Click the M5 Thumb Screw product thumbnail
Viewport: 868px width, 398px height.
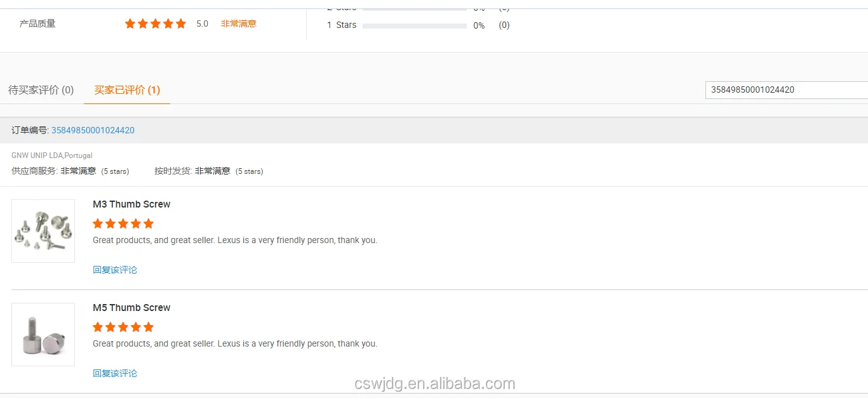click(43, 335)
